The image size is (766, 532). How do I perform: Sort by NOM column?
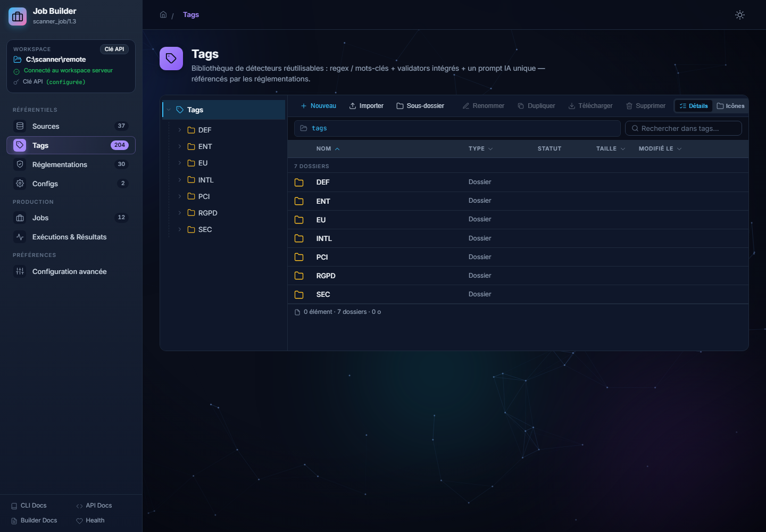(x=328, y=148)
